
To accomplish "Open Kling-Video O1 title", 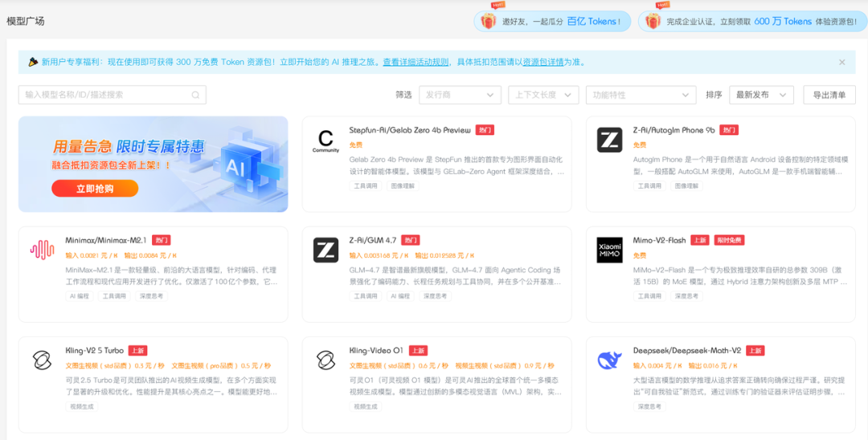I will (x=376, y=350).
